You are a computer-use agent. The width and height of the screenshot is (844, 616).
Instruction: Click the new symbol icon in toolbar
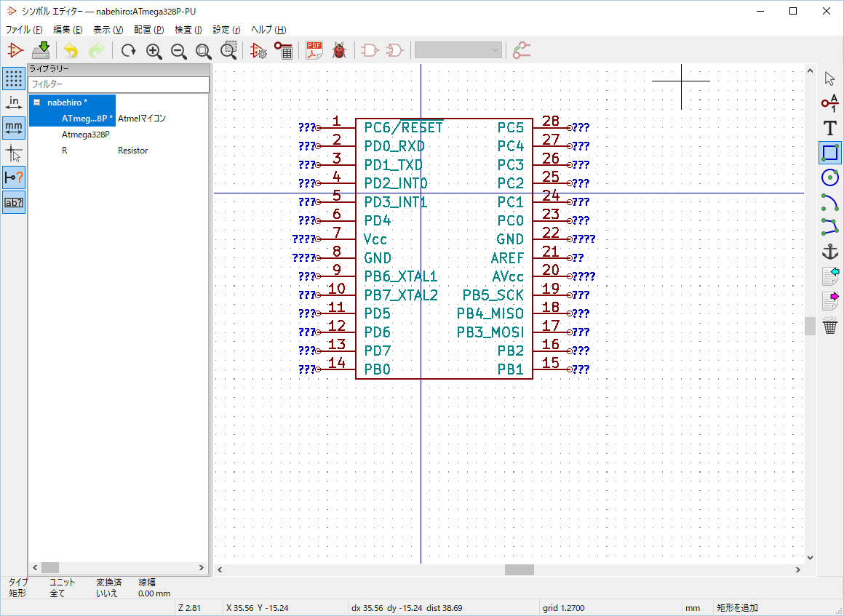pyautogui.click(x=15, y=51)
